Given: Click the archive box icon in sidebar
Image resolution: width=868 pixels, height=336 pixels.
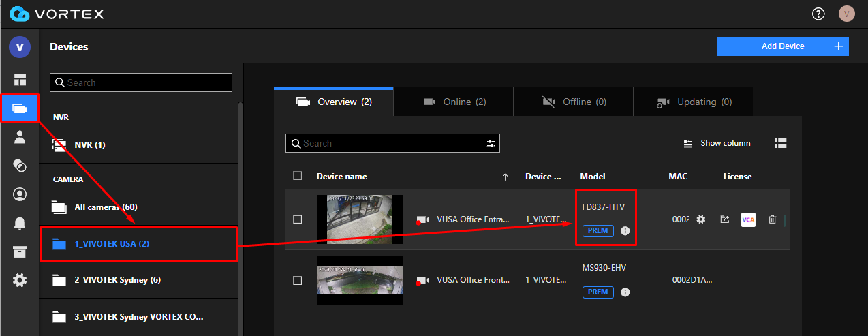Looking at the screenshot, I should pos(20,251).
